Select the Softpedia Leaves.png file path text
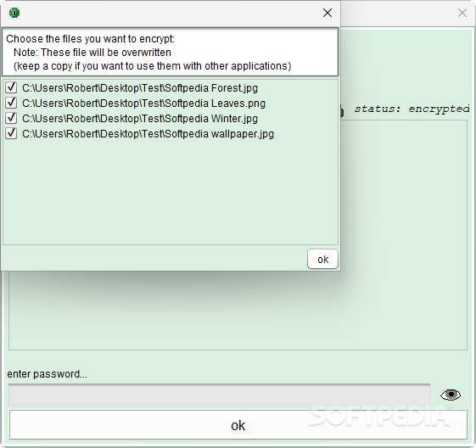The width and height of the screenshot is (476, 448). pos(143,104)
